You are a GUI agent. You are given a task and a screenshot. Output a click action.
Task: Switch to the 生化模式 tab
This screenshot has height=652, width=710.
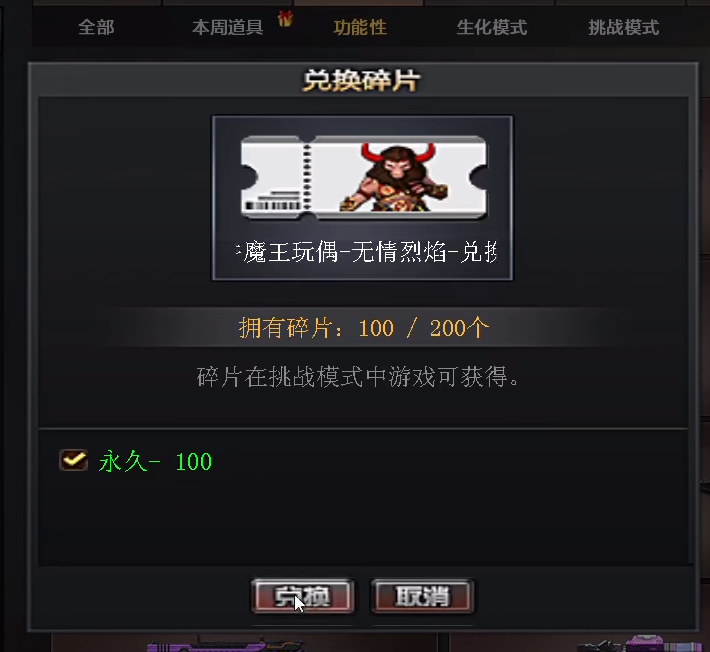[x=492, y=27]
